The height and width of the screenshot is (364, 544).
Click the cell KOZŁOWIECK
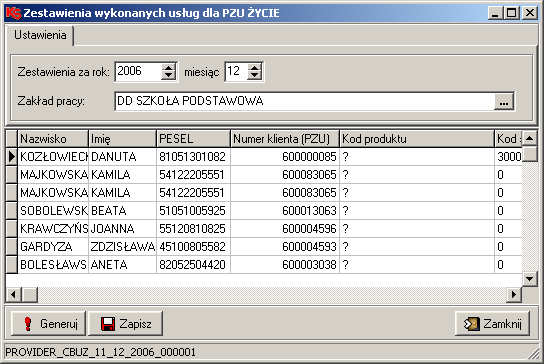(53, 157)
